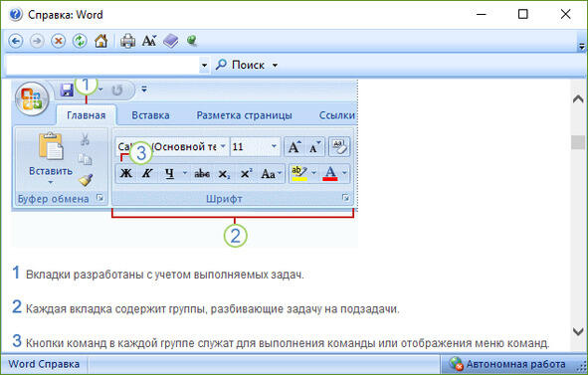Show the table of contents book icon
The image size is (588, 375).
[170, 41]
